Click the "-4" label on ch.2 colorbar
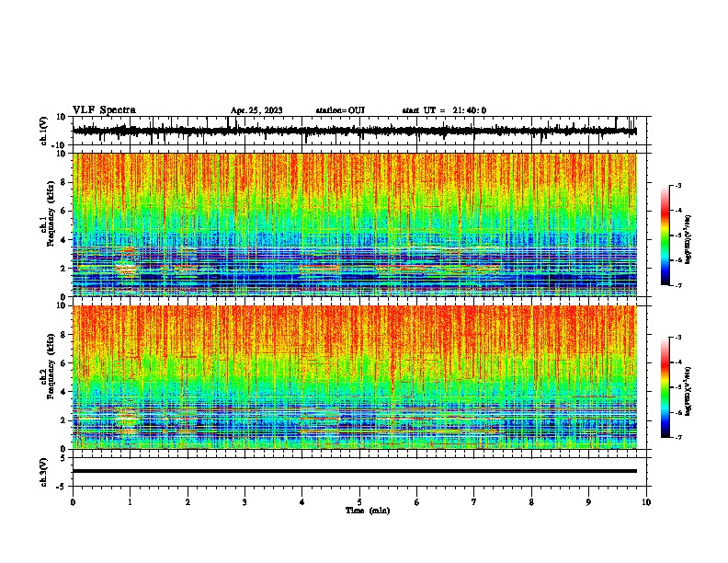The height and width of the screenshot is (563, 728). click(x=677, y=362)
